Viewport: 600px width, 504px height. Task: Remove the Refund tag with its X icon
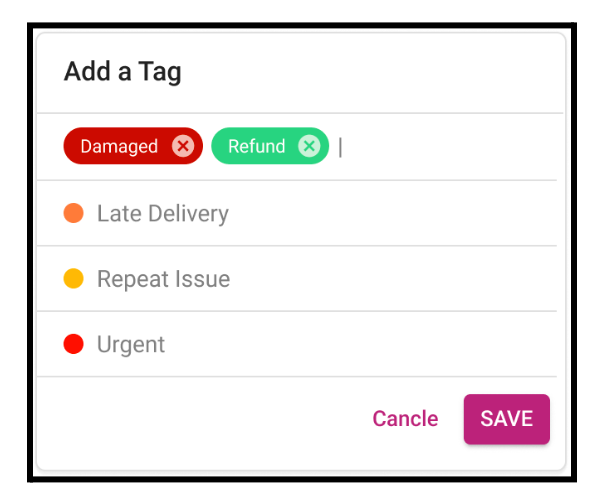point(309,146)
